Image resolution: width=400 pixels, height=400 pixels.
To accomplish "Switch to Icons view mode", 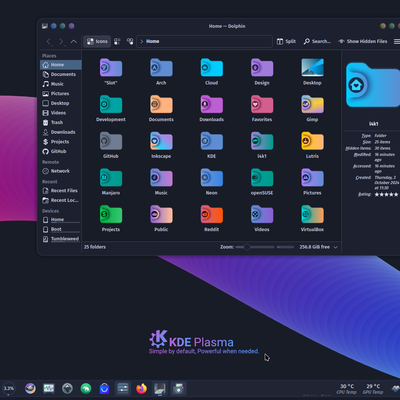I will pos(97,41).
